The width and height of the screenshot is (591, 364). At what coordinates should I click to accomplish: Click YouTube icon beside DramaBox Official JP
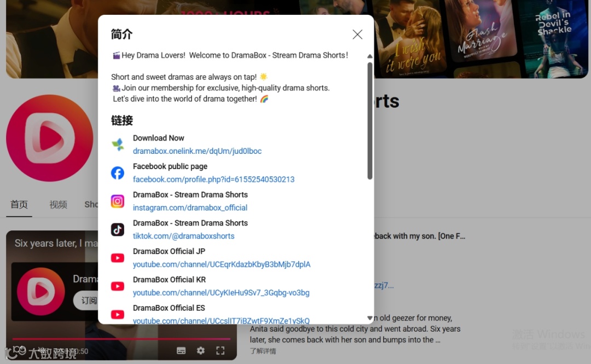coord(118,258)
